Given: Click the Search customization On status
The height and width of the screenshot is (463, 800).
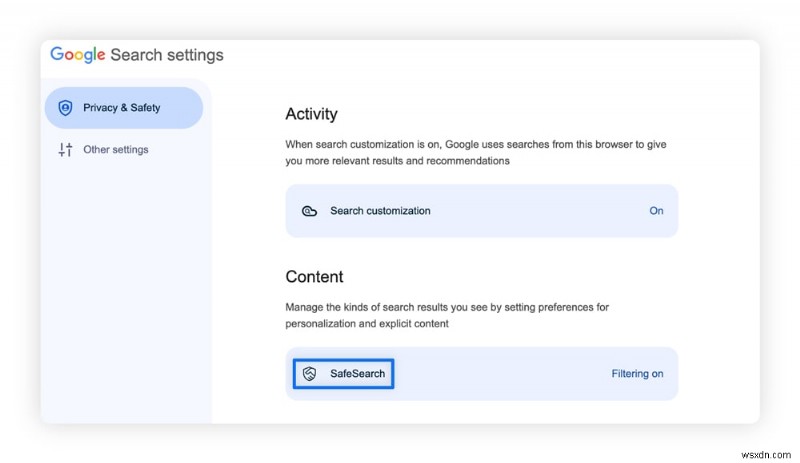Looking at the screenshot, I should coord(656,211).
